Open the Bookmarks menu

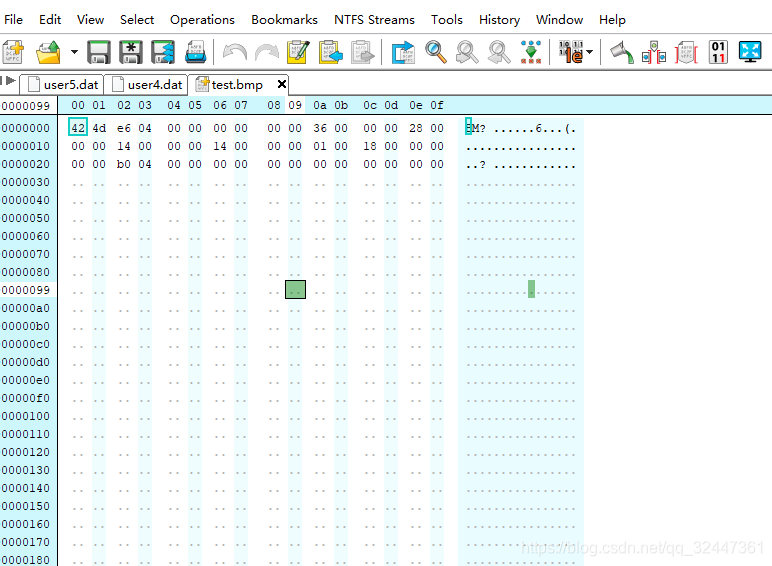285,20
